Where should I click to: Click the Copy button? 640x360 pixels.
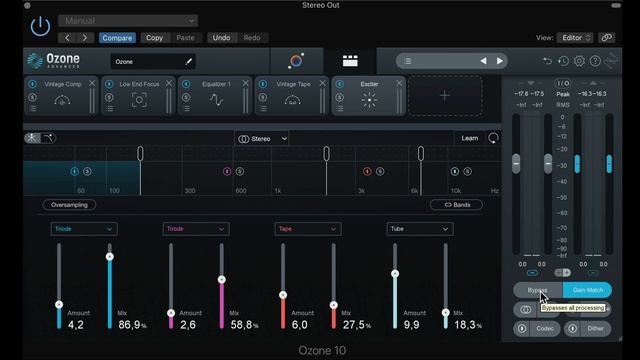154,38
